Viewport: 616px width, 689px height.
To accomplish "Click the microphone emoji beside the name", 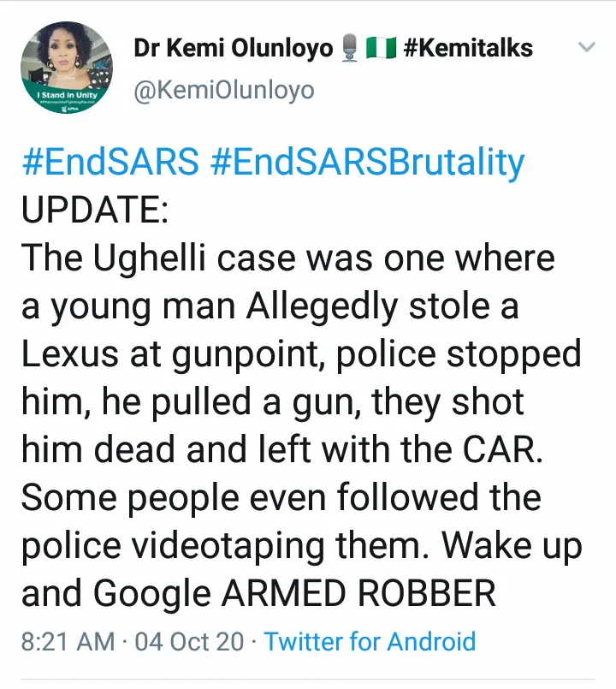I will click(x=349, y=49).
